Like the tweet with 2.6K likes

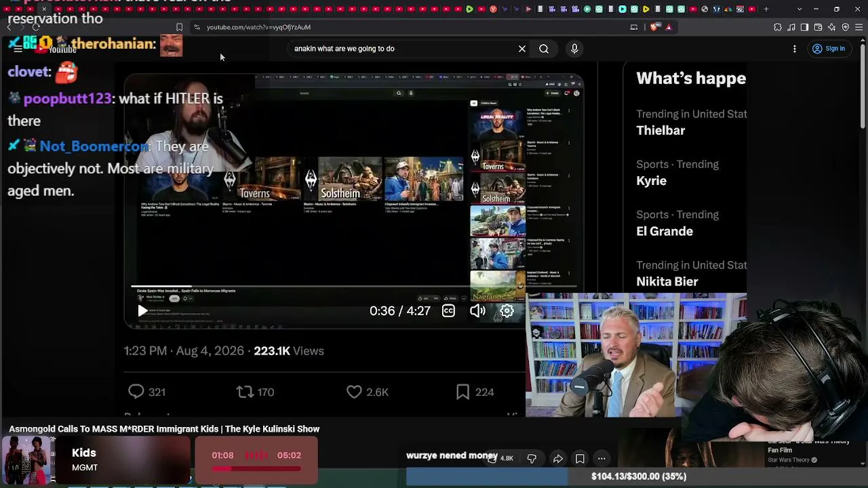pos(368,392)
